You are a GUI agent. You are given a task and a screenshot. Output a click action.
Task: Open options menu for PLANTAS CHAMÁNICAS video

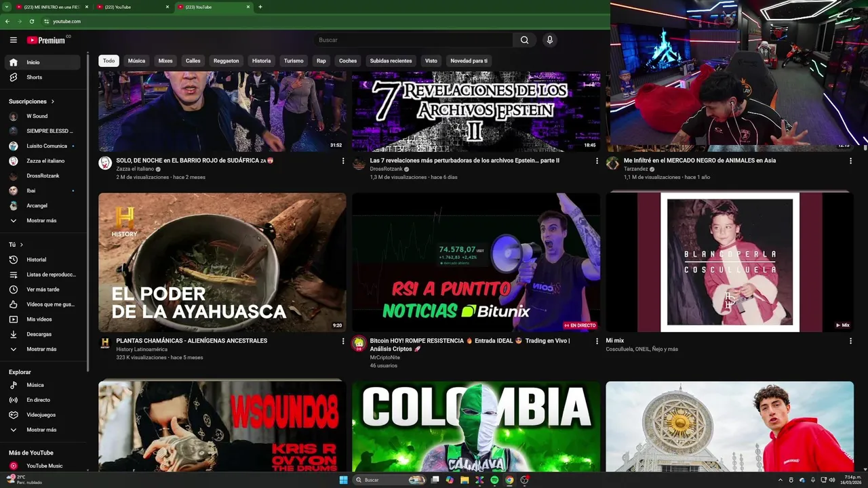coord(343,342)
